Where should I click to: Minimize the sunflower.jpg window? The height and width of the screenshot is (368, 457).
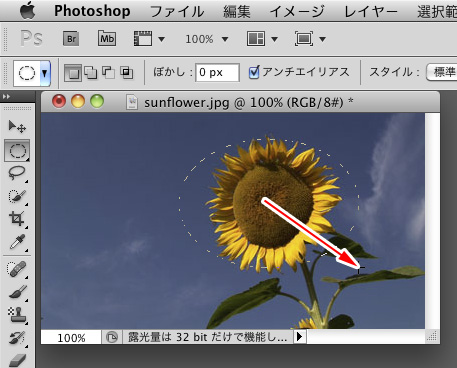(x=78, y=101)
